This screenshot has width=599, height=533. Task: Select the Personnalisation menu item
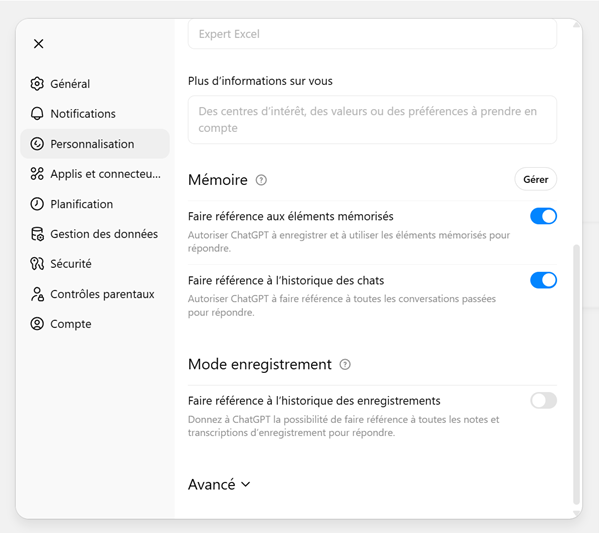[95, 144]
